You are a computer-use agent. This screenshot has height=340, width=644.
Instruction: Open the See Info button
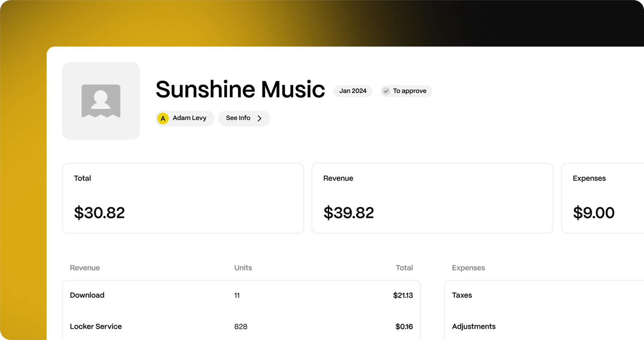coord(244,118)
